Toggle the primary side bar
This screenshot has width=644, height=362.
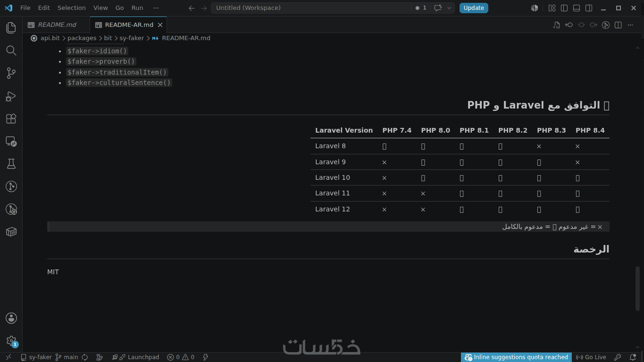(564, 8)
